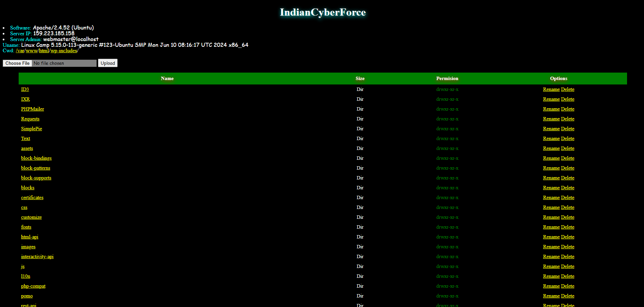Click Rename for the IXR directory

551,99
